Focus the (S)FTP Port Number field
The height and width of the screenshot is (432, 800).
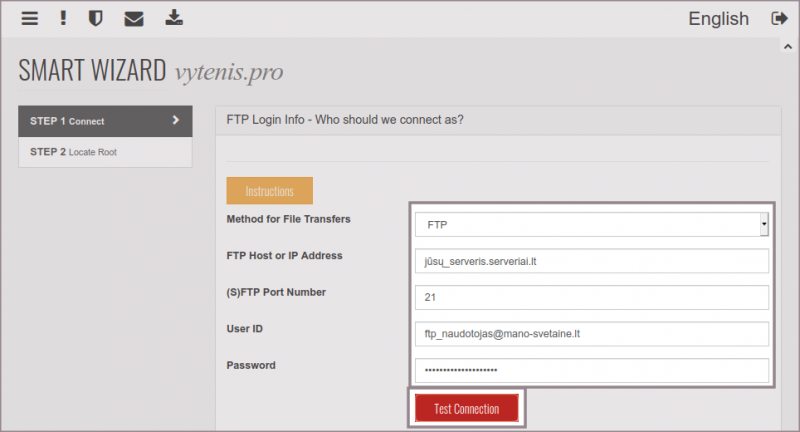[591, 297]
